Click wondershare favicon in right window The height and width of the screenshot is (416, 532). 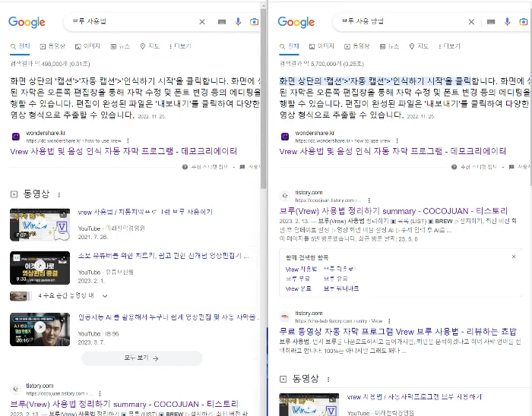tap(285, 137)
